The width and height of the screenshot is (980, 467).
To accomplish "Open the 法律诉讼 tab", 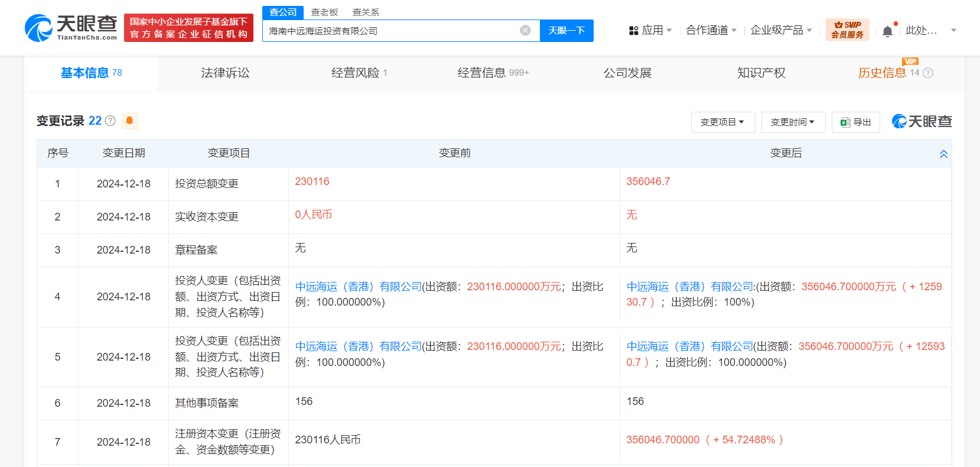I will pos(225,73).
